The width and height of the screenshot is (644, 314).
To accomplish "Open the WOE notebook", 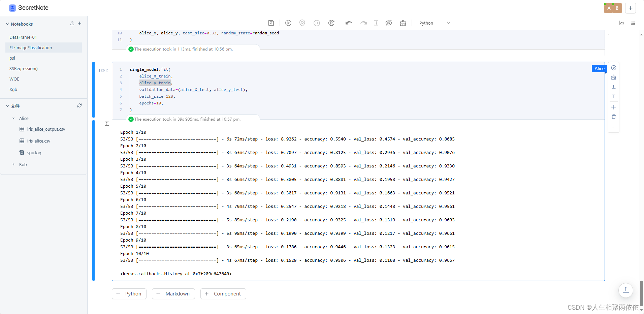I will pos(43,79).
